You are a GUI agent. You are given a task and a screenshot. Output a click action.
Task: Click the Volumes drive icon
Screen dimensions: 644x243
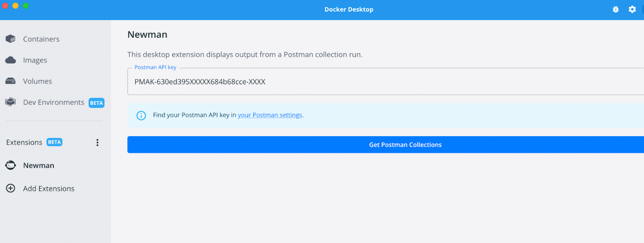click(10, 82)
